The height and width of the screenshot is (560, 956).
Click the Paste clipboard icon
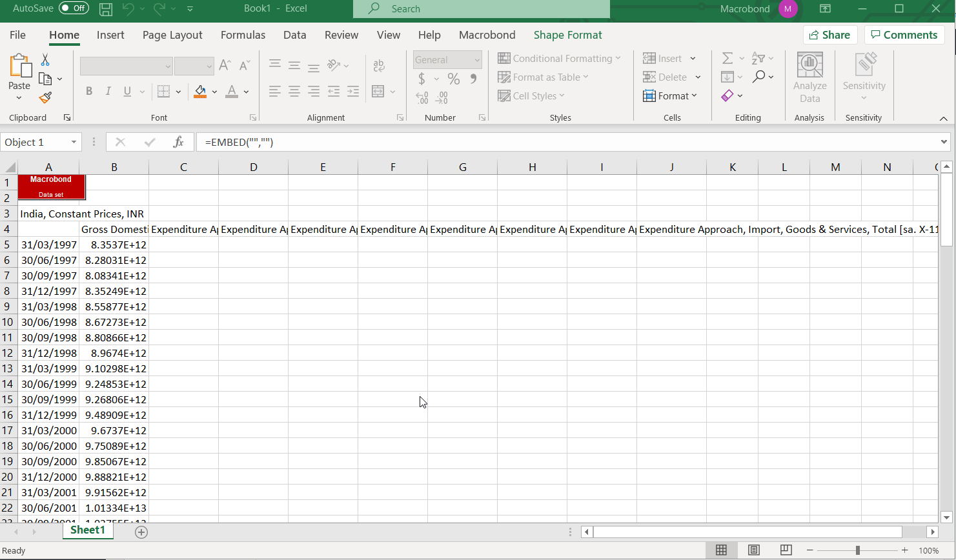(20, 66)
